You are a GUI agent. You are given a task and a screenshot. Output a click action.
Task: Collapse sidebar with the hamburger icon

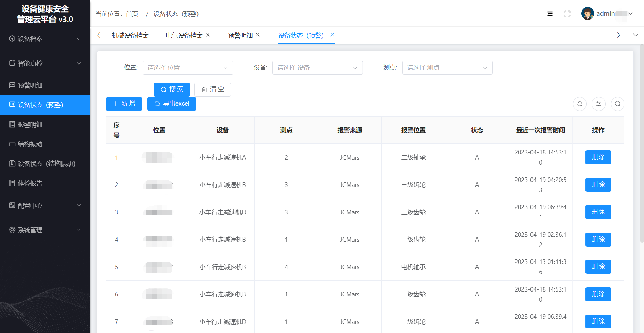pos(550,14)
